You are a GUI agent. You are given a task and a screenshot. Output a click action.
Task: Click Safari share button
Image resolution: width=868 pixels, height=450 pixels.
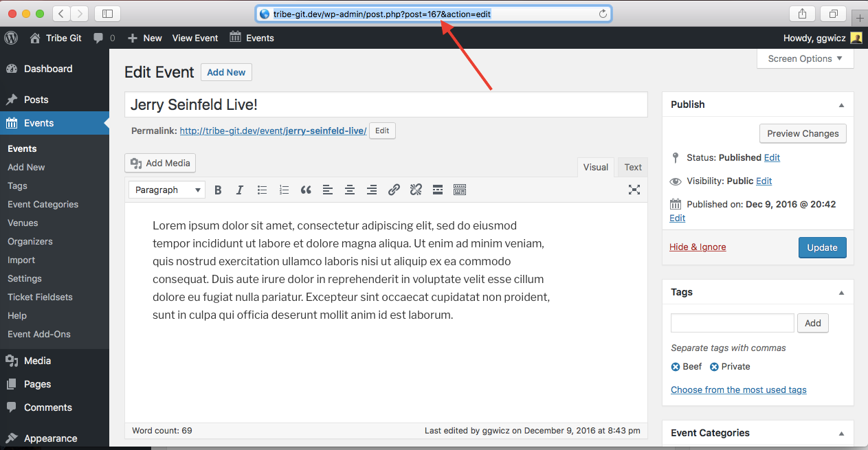(x=802, y=14)
